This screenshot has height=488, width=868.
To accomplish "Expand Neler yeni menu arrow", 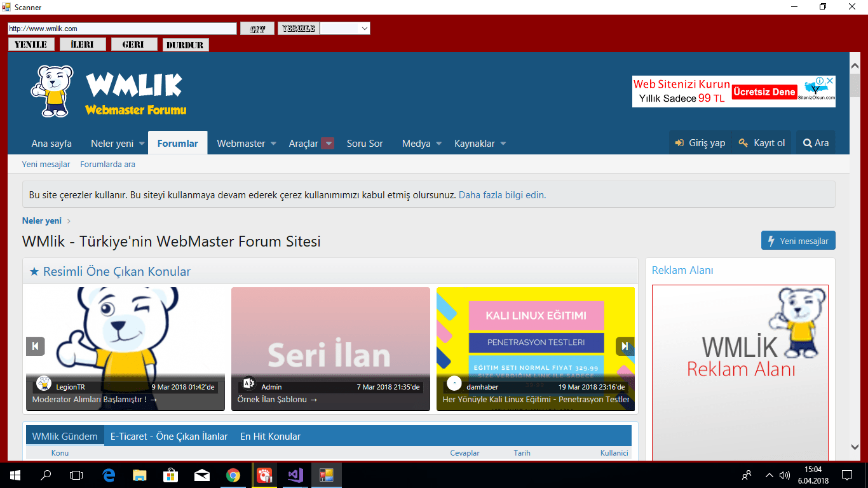I will 142,144.
